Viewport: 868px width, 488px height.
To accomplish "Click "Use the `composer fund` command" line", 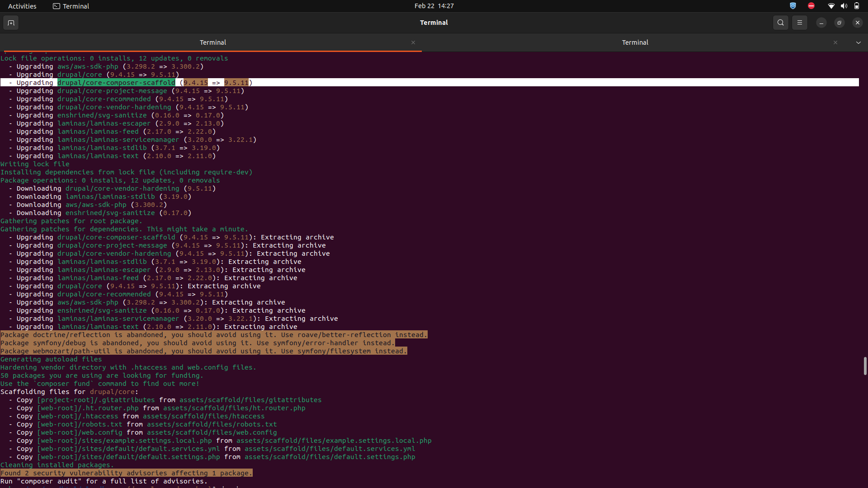I will tap(100, 384).
